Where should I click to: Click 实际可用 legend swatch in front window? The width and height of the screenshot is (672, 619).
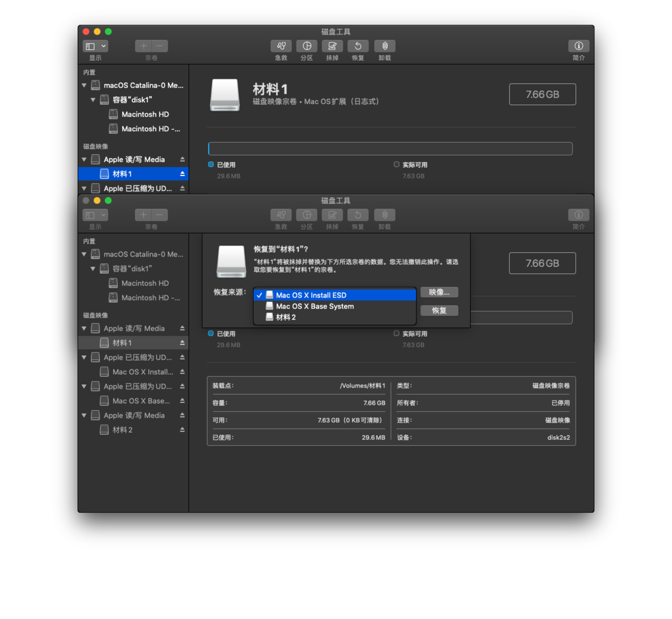396,334
